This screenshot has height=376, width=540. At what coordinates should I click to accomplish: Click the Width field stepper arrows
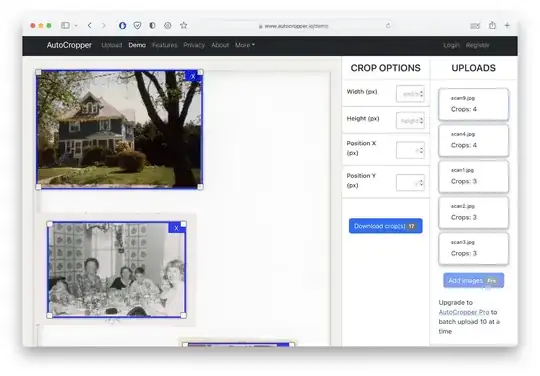coord(421,94)
